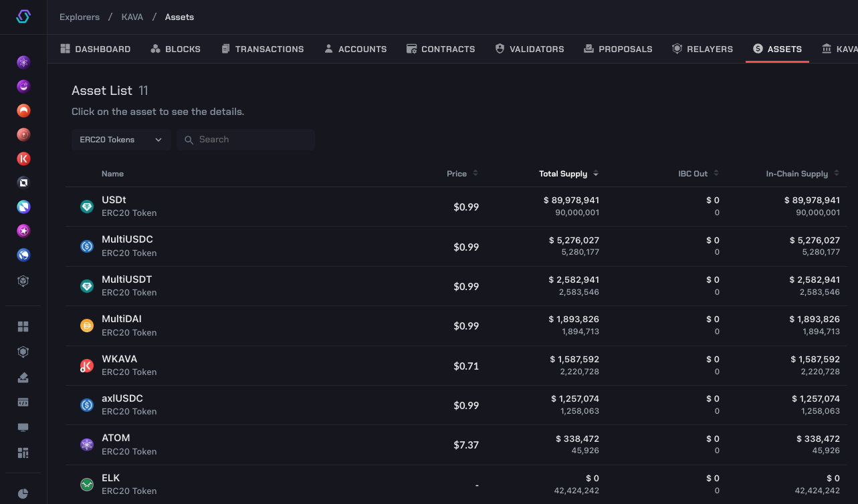Click the axlUSDC token logo
This screenshot has height=504, width=858.
click(x=87, y=405)
